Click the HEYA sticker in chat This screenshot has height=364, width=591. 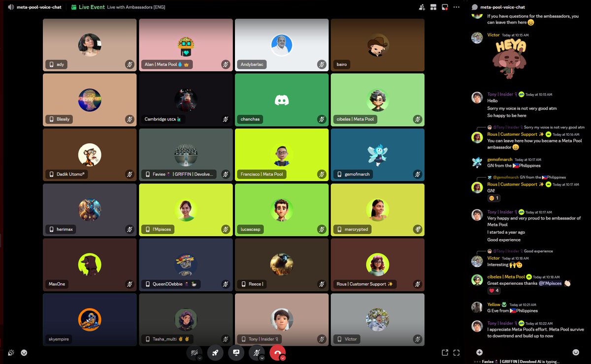(509, 60)
